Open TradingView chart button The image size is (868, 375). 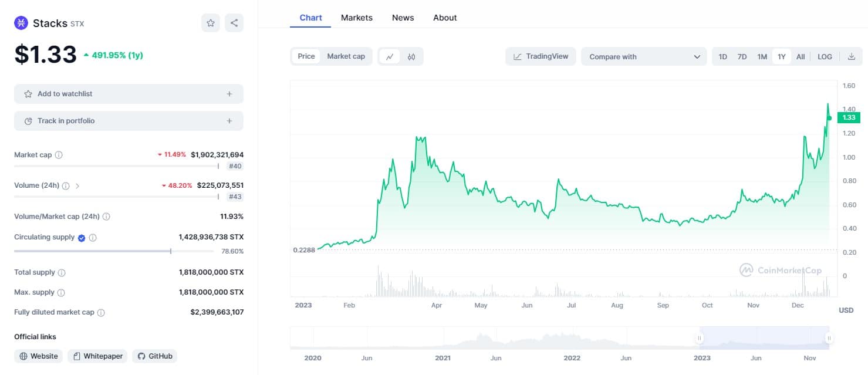click(541, 56)
